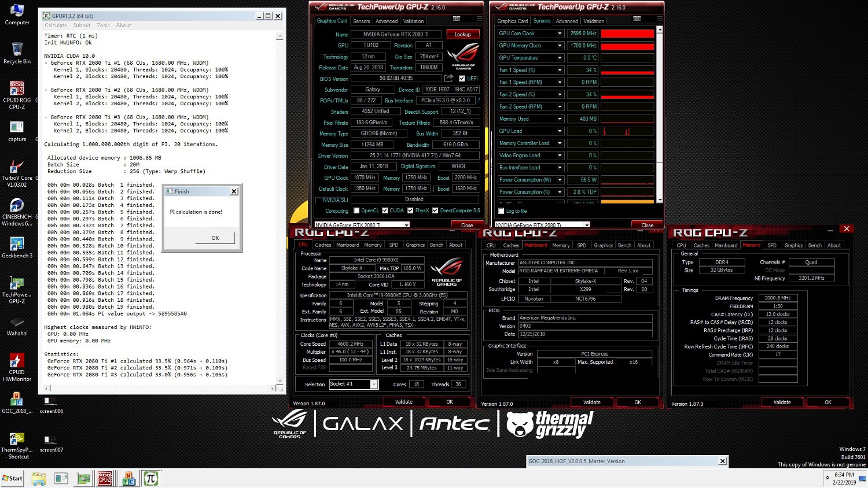Expand the Power Consumption (W) dropdown
Viewport: 868px width, 488px height.
click(560, 180)
